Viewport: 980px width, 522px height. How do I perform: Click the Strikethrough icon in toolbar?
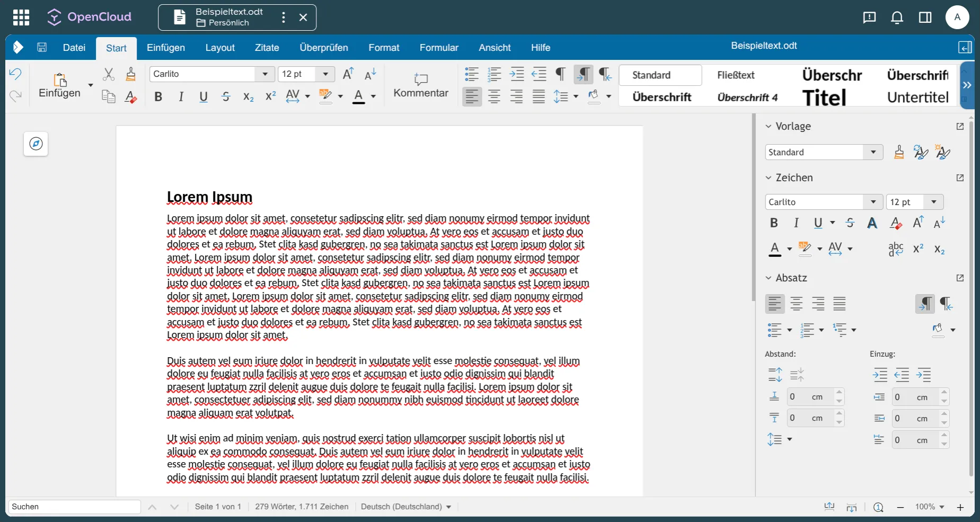[226, 96]
